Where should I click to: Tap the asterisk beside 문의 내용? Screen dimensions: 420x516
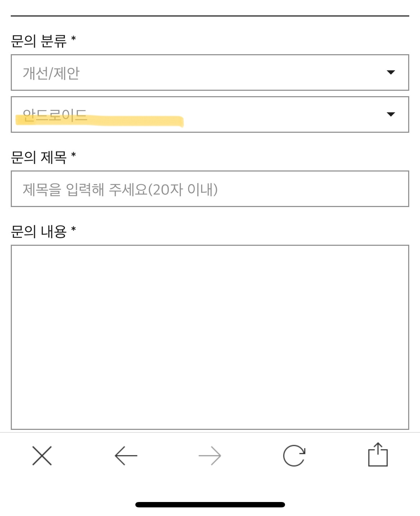click(74, 229)
